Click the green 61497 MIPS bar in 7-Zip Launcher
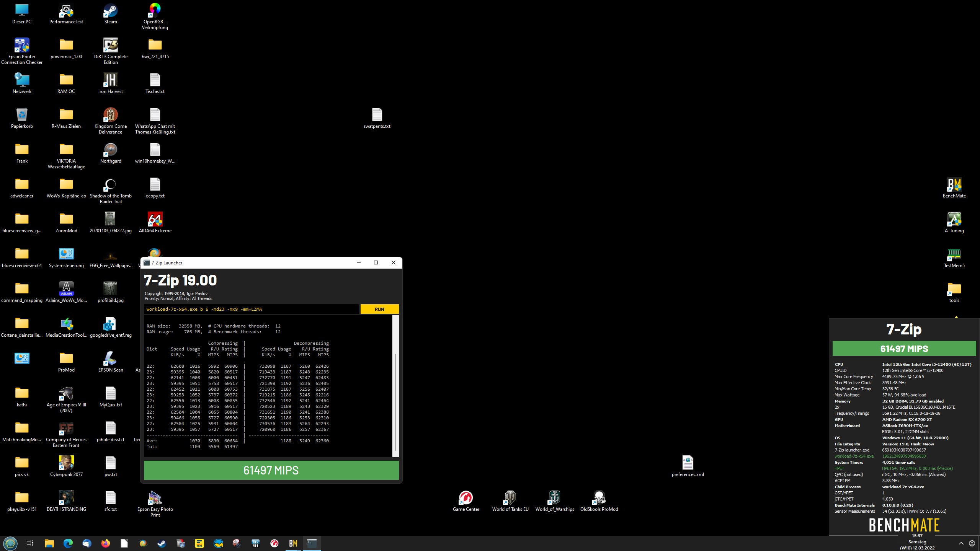Screen dimensions: 980x551 (271, 470)
